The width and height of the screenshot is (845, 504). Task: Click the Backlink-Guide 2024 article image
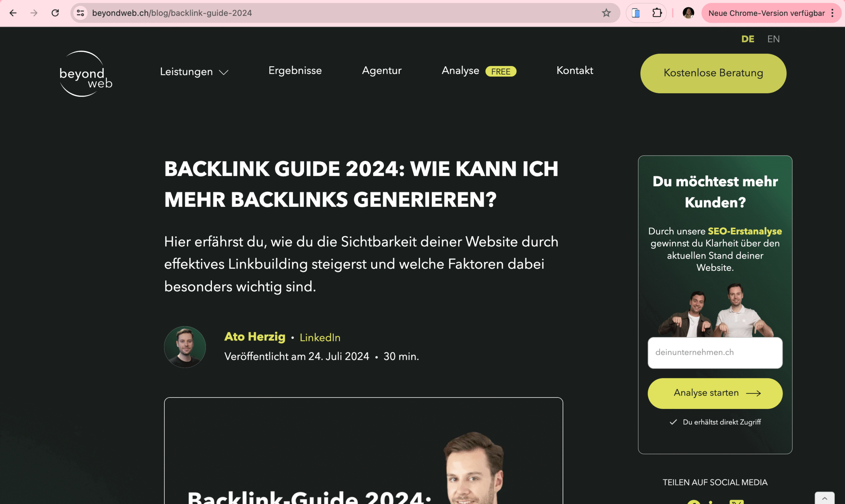click(x=363, y=451)
